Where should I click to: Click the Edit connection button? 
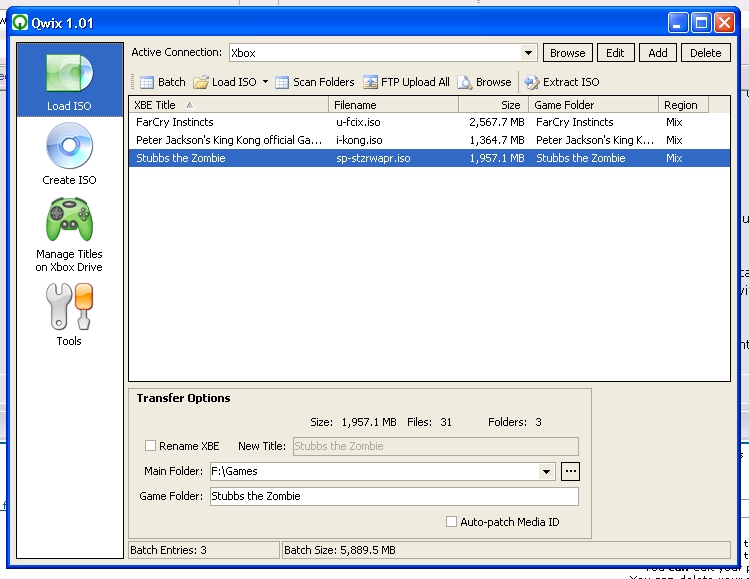[x=615, y=53]
